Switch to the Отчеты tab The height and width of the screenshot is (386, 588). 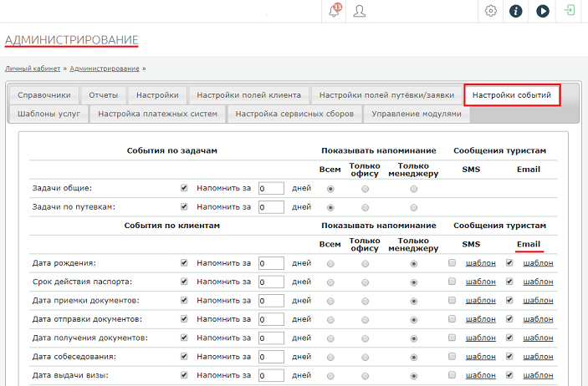pos(103,95)
